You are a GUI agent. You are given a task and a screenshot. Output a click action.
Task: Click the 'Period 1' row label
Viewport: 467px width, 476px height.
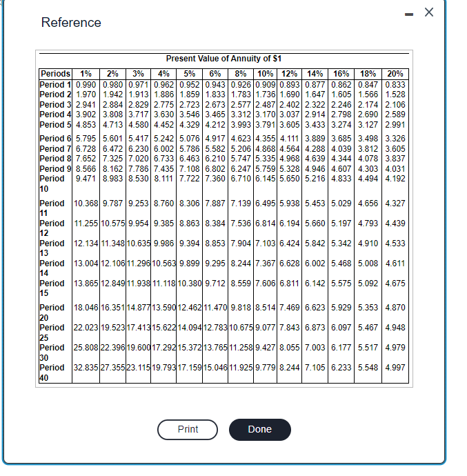coord(56,84)
